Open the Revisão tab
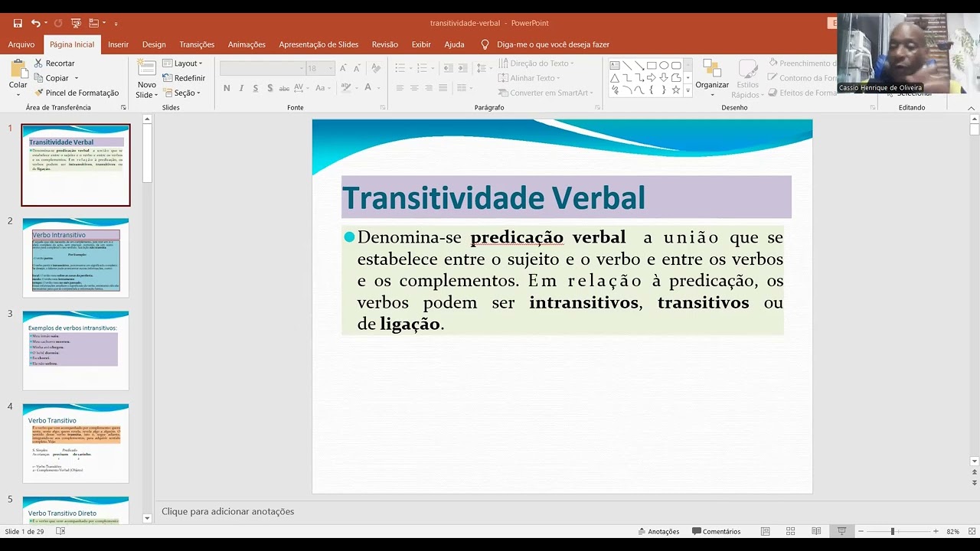The width and height of the screenshot is (980, 551). [x=385, y=44]
